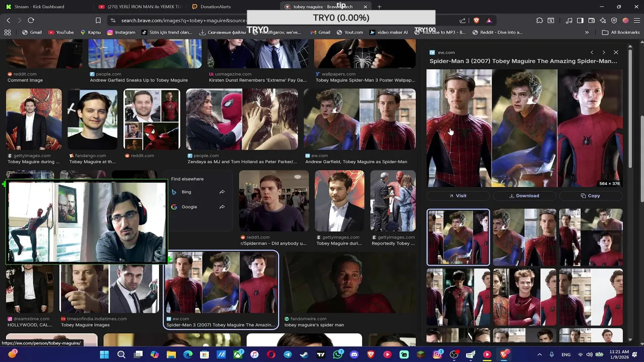Open Brave VPN shield icon
Screen dimensions: 644x362
[x=614, y=20]
